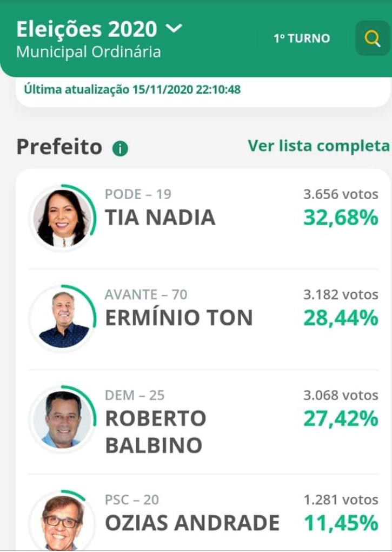Select the OZIAS ANDRADE candidate name
392x552 pixels.
click(x=192, y=523)
